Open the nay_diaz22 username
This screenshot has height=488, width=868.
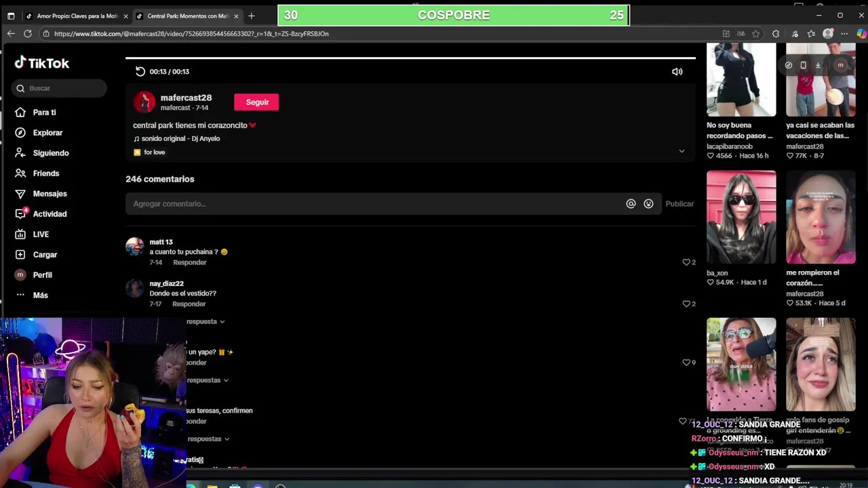[x=166, y=283]
